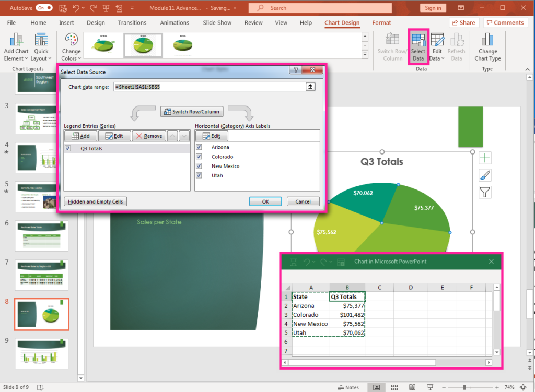Open Chart Filters with the funnel icon
The image size is (535, 392).
pyautogui.click(x=485, y=192)
